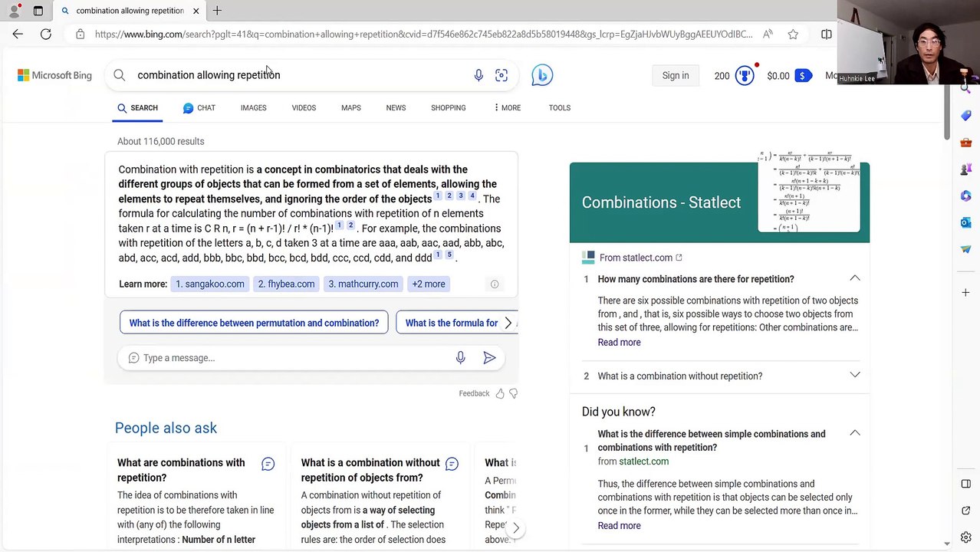Close the combination allowing repetition tab
The image size is (980, 552).
coord(196,11)
